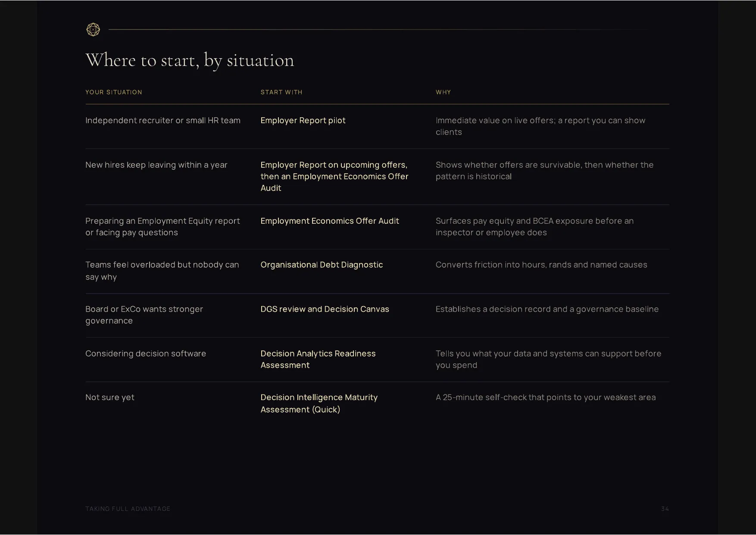Click the 'TAKING FULL ADVANTAGE' footer text

(x=128, y=509)
